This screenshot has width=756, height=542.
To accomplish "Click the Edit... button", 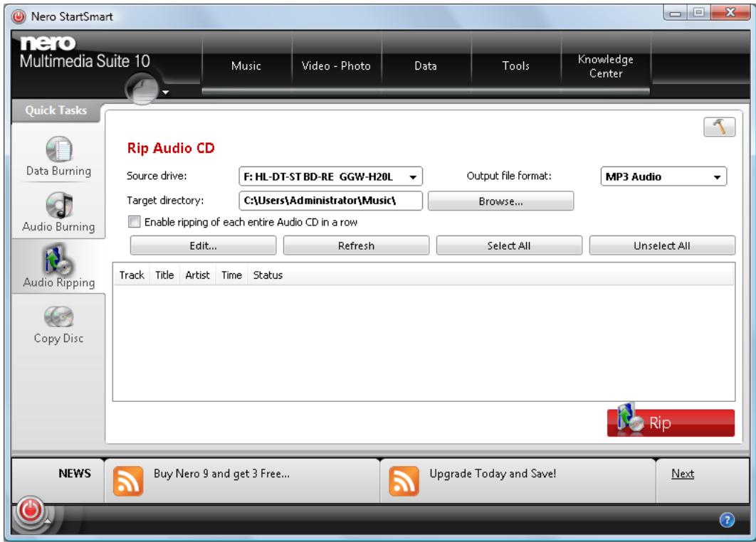I will click(x=203, y=245).
